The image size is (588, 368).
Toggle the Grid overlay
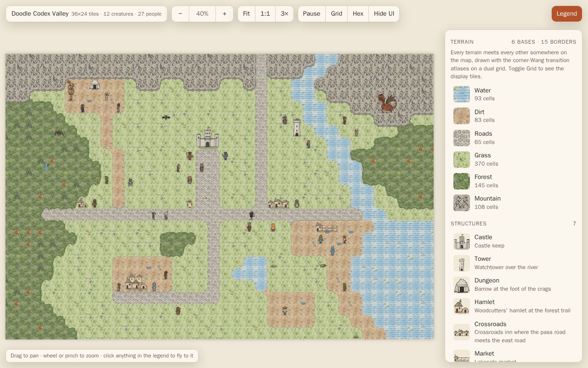pyautogui.click(x=336, y=14)
